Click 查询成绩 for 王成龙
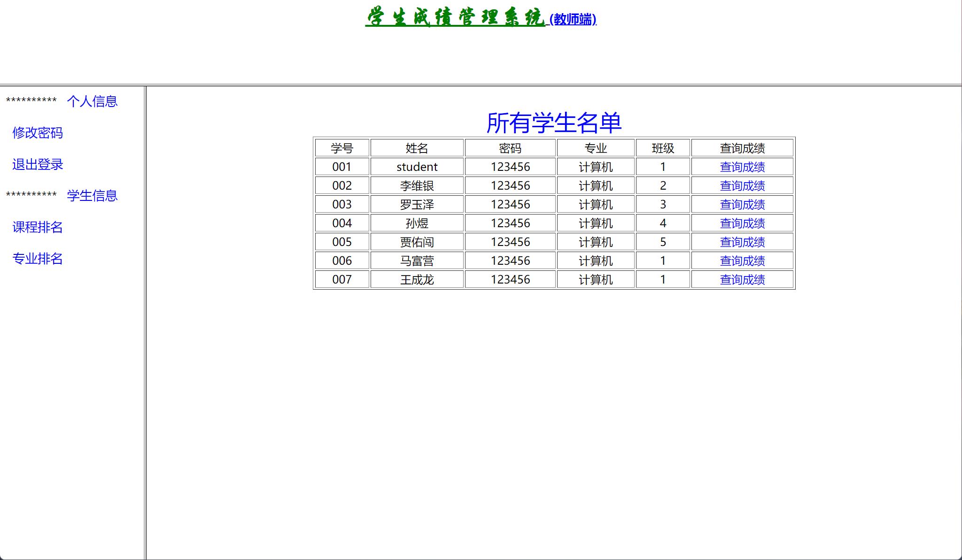This screenshot has width=962, height=560. [742, 280]
